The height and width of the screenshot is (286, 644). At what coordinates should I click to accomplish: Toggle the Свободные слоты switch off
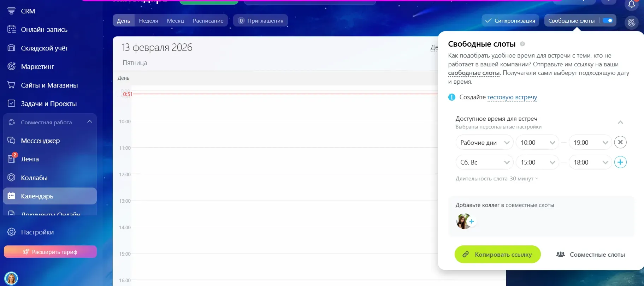pos(608,20)
